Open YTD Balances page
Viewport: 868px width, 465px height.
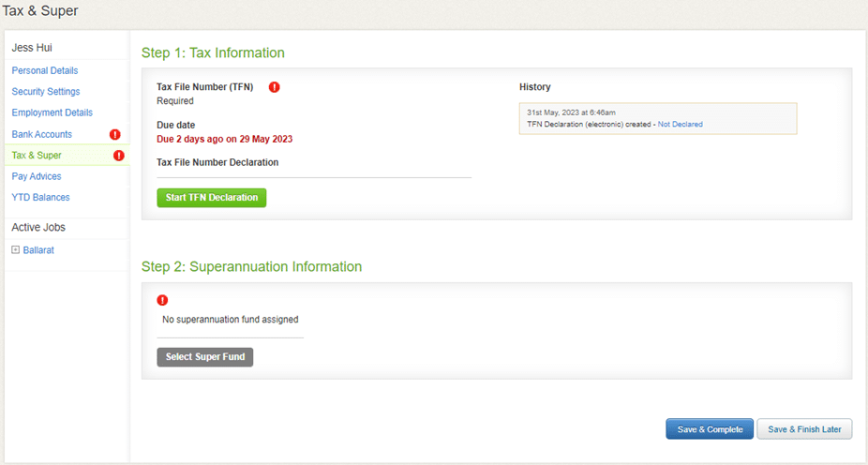[40, 197]
